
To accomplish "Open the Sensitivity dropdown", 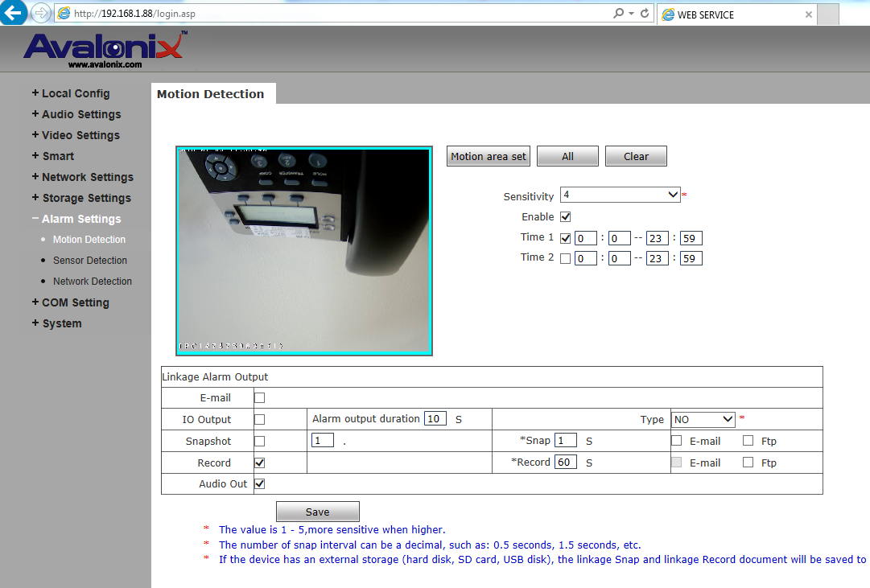I will (x=621, y=195).
